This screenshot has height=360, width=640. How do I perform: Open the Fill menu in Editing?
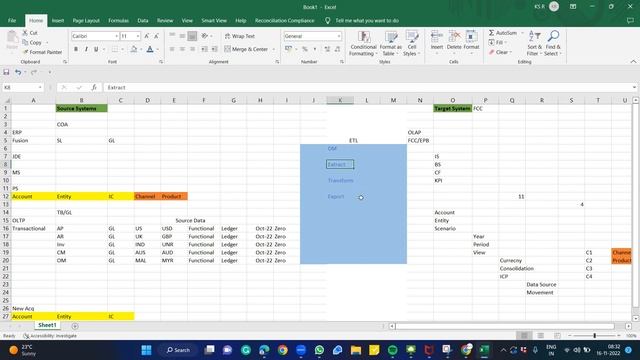[497, 42]
